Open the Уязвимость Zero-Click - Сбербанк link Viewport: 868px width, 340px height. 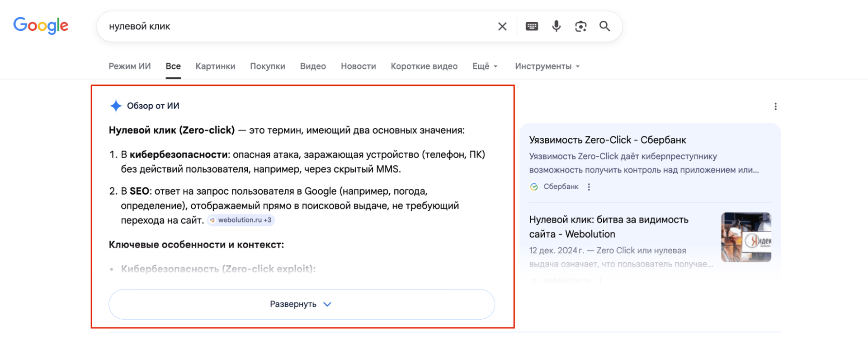607,140
